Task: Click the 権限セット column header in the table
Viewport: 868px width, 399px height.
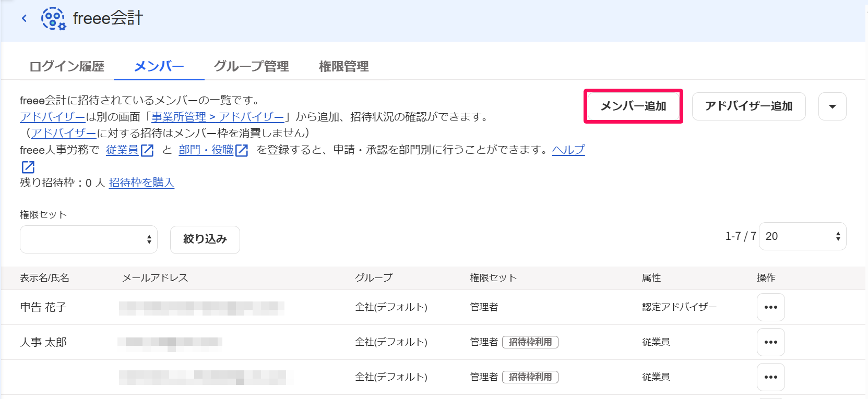Action: (x=493, y=278)
